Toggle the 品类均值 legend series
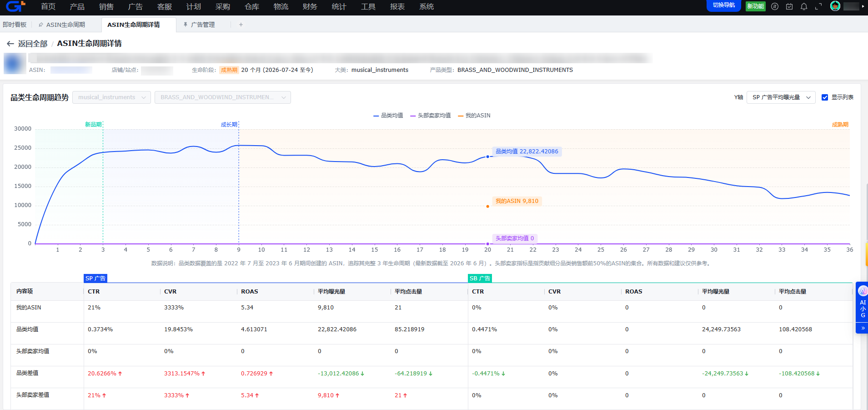 click(388, 116)
